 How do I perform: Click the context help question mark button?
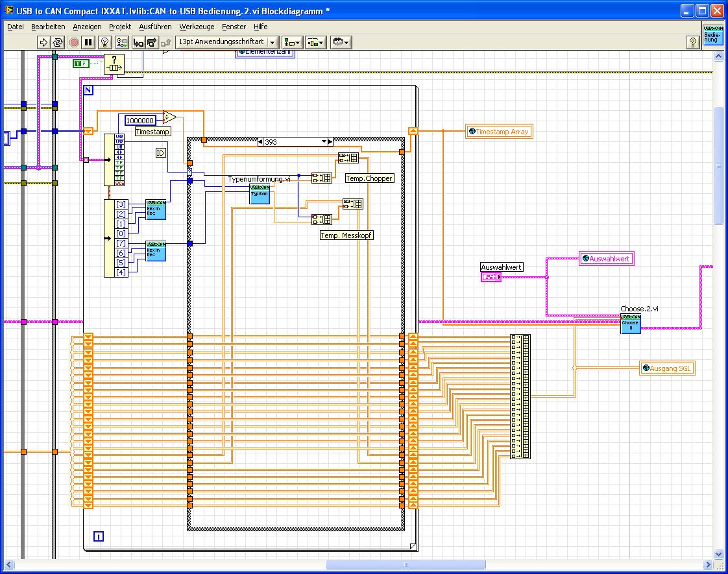[692, 42]
